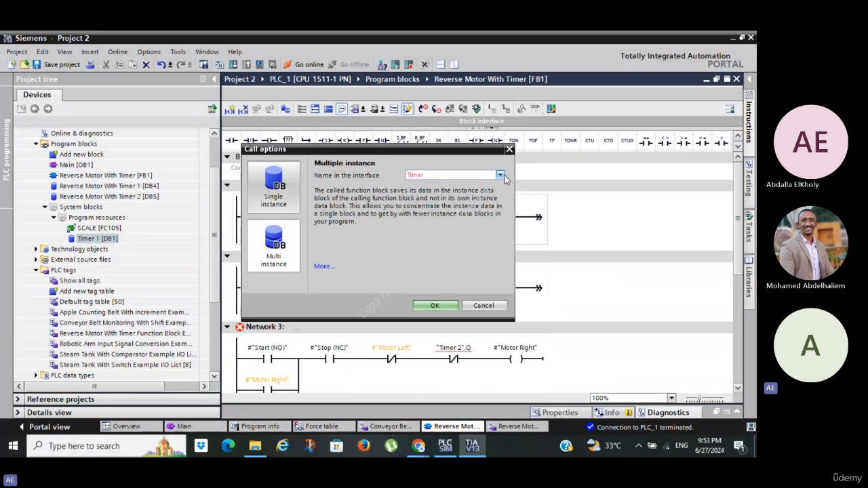
Task: Click the Insert network icon
Action: click(x=230, y=108)
